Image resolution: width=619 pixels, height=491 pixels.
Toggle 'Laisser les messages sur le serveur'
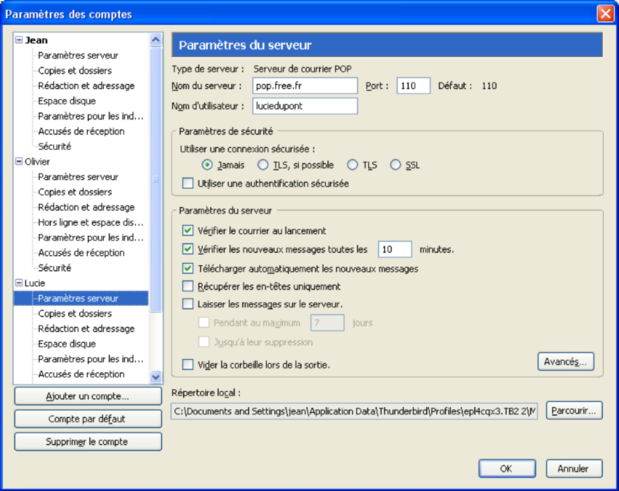[x=188, y=304]
